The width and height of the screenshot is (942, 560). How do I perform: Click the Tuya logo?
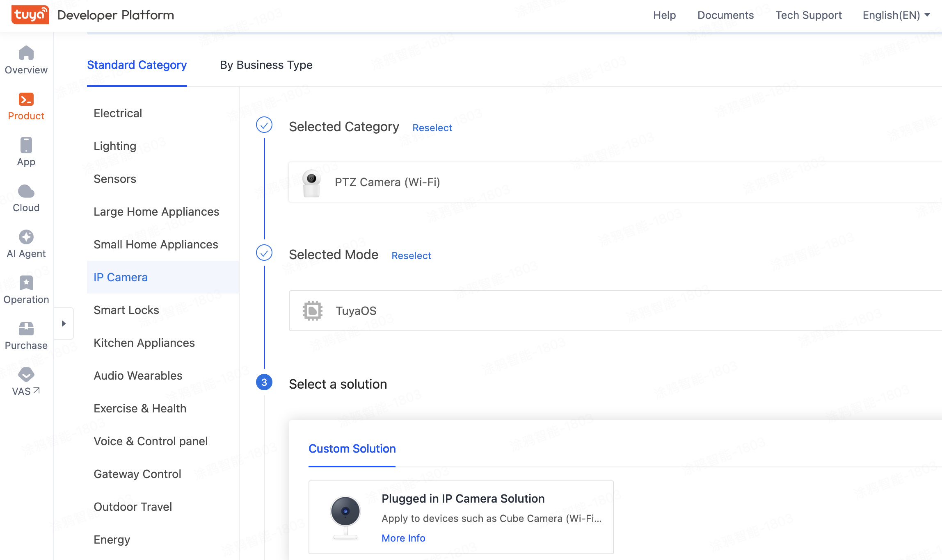pos(30,15)
